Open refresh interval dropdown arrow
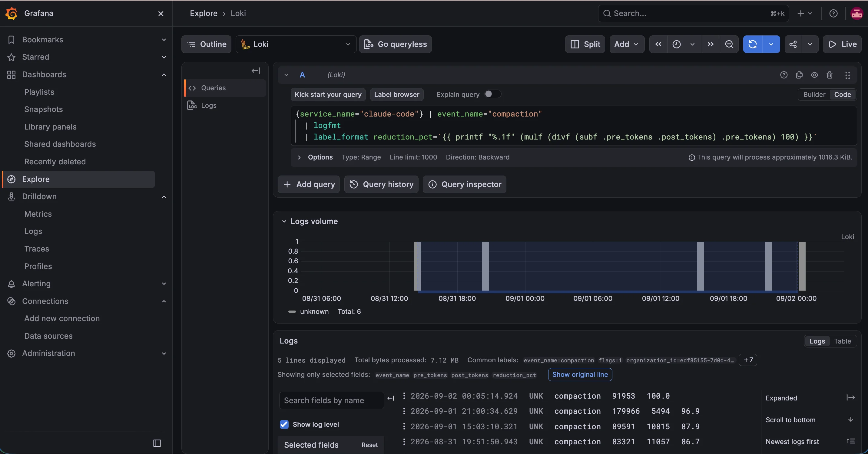The width and height of the screenshot is (868, 454). pyautogui.click(x=771, y=44)
